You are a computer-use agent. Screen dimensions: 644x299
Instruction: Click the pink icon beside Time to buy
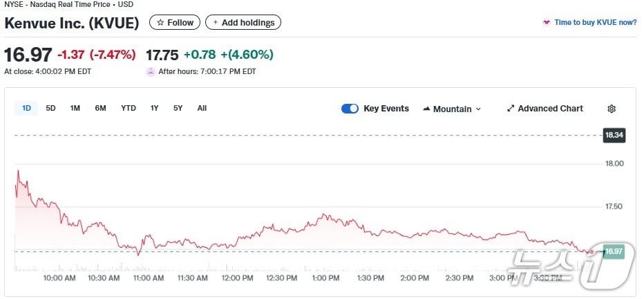[x=547, y=22]
